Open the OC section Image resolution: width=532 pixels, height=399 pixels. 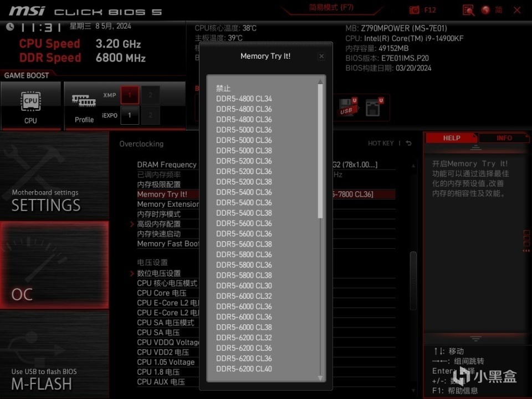pyautogui.click(x=54, y=265)
